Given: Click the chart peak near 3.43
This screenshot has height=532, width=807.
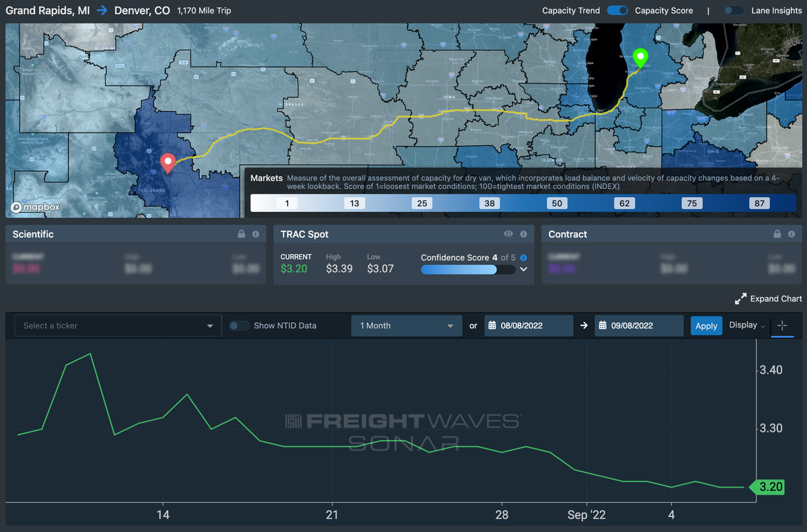Looking at the screenshot, I should click(90, 354).
